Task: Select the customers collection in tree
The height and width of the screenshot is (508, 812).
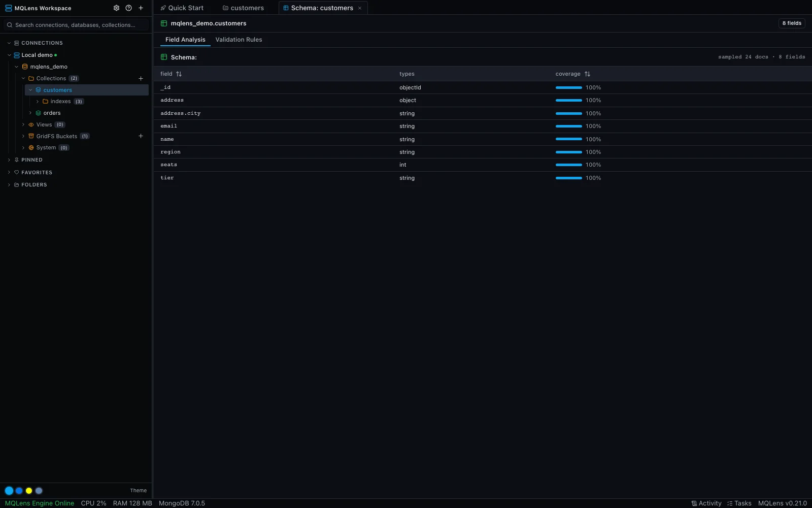Action: 87,90
